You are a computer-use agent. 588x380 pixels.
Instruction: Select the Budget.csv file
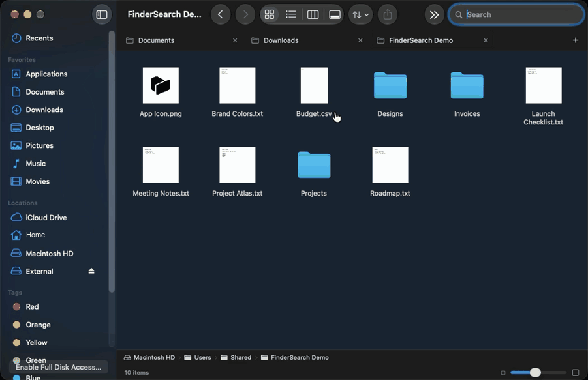[314, 93]
